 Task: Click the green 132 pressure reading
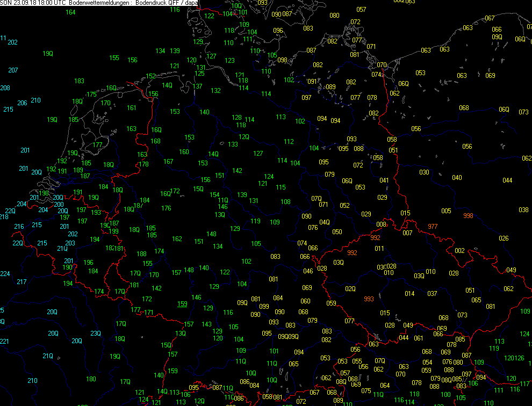215,91
